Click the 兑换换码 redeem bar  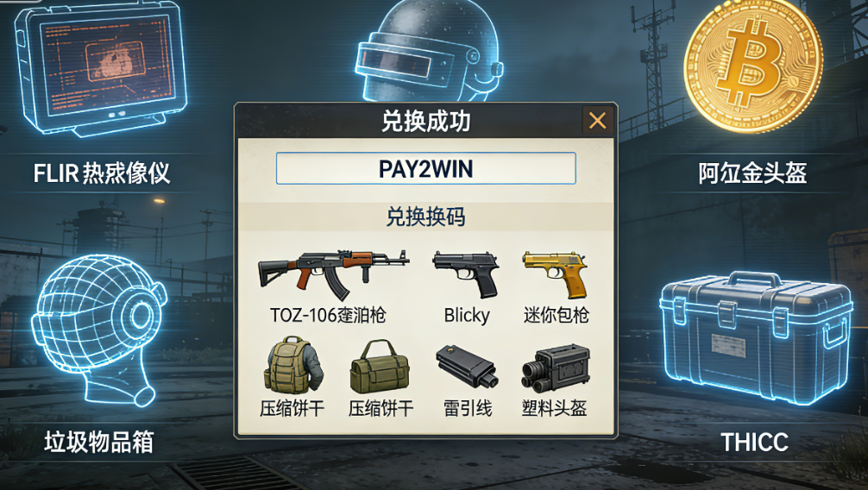425,217
